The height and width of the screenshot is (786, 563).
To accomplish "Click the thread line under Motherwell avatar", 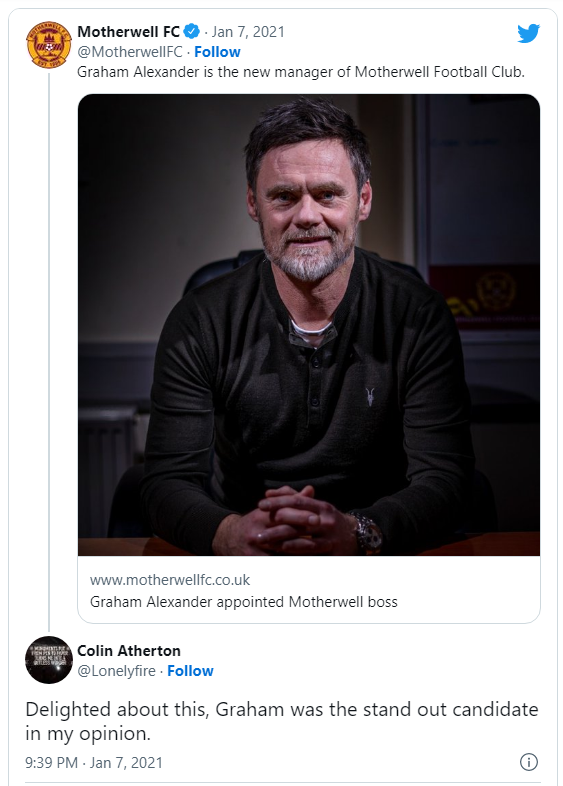I will 49,352.
